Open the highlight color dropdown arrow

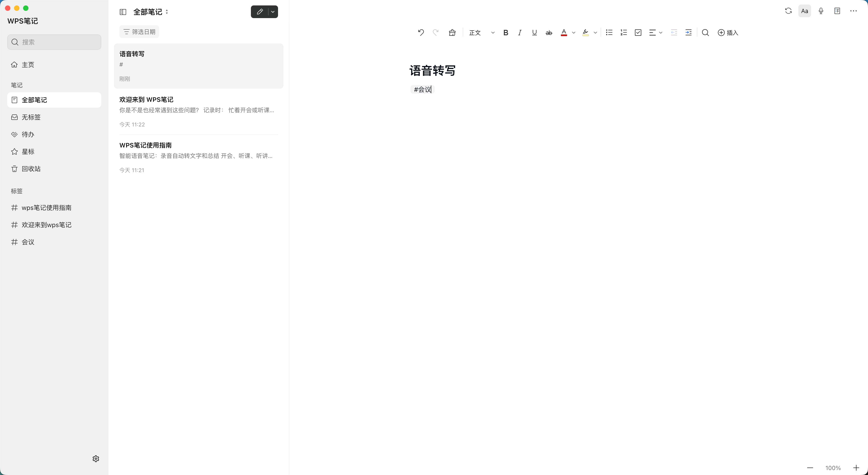coord(595,32)
